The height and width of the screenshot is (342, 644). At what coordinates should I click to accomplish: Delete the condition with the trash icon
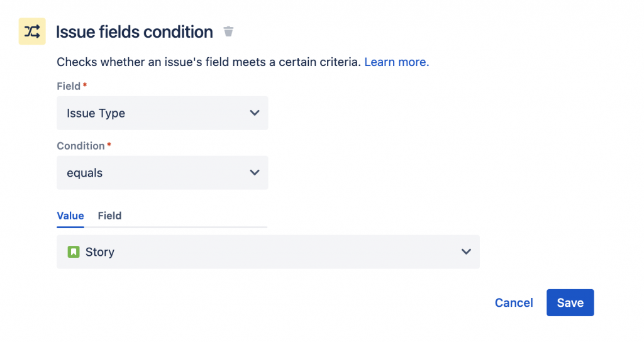pyautogui.click(x=228, y=31)
